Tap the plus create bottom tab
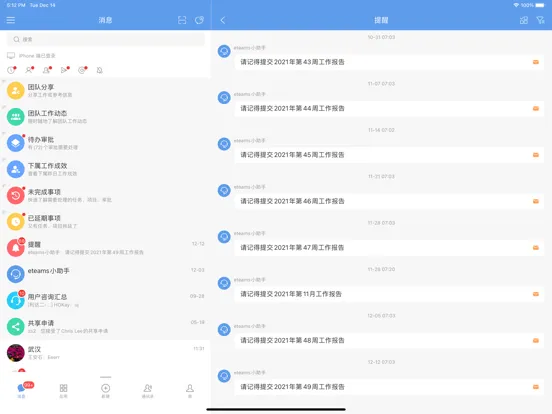552x414 pixels. 106,390
